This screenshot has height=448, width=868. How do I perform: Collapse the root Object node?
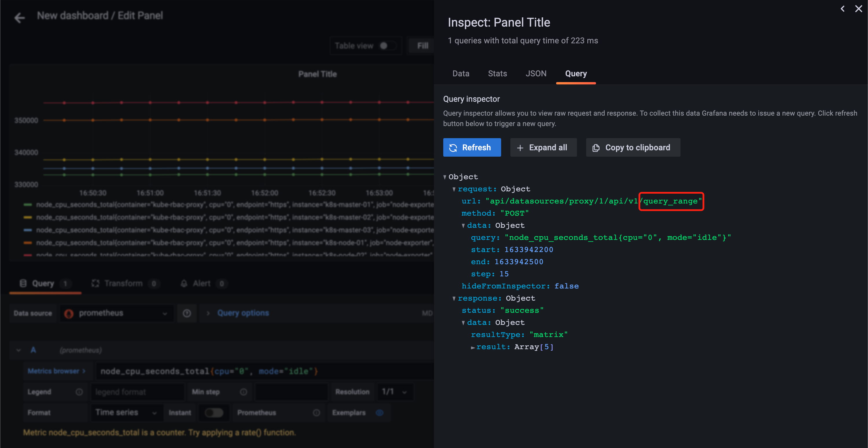(x=445, y=177)
